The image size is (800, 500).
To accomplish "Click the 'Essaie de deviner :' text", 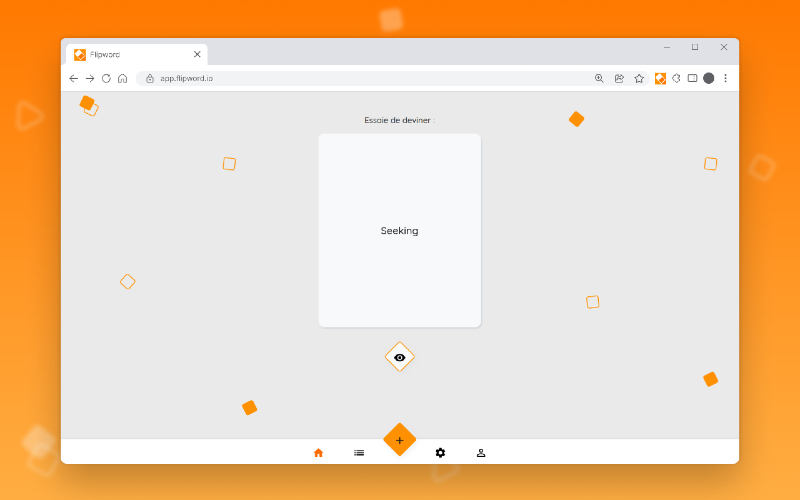I will click(399, 120).
